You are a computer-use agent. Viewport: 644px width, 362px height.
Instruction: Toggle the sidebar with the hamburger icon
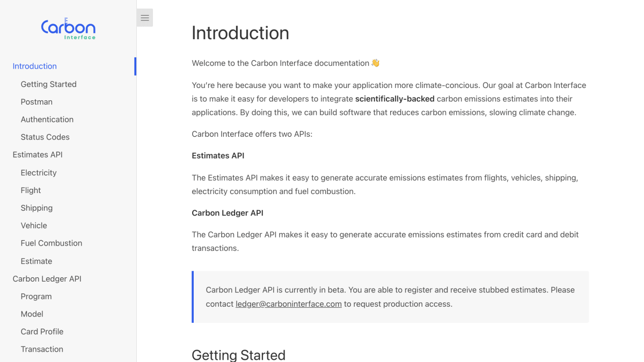[145, 18]
